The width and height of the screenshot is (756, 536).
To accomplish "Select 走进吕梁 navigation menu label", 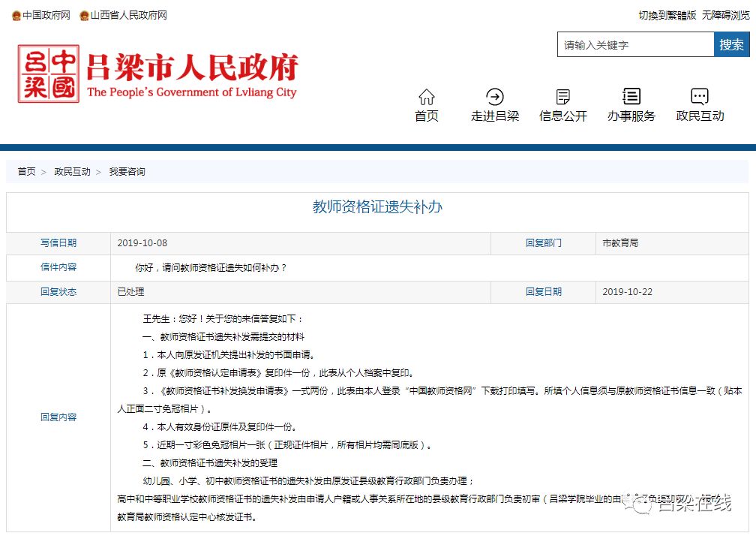I will (x=495, y=116).
